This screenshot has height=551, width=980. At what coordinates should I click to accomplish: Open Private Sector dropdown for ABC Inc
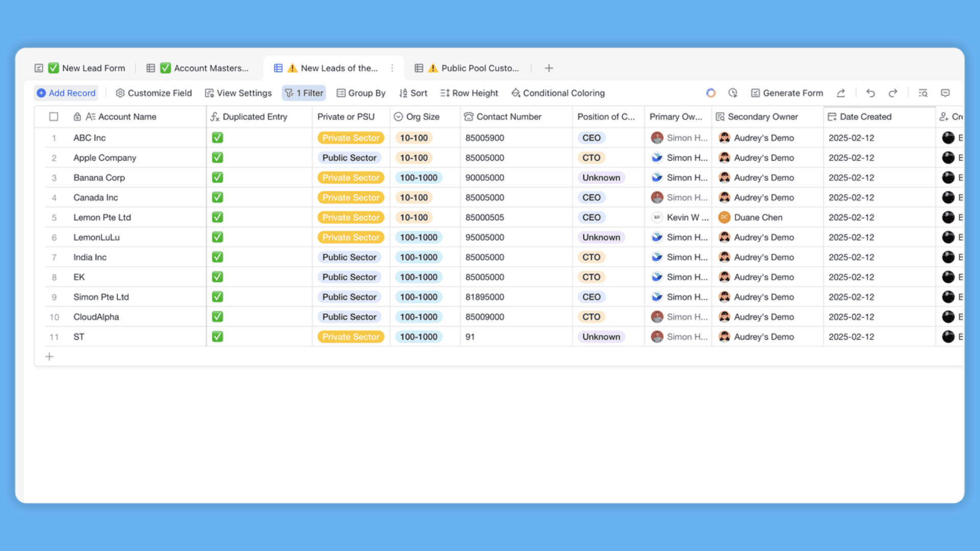click(351, 138)
